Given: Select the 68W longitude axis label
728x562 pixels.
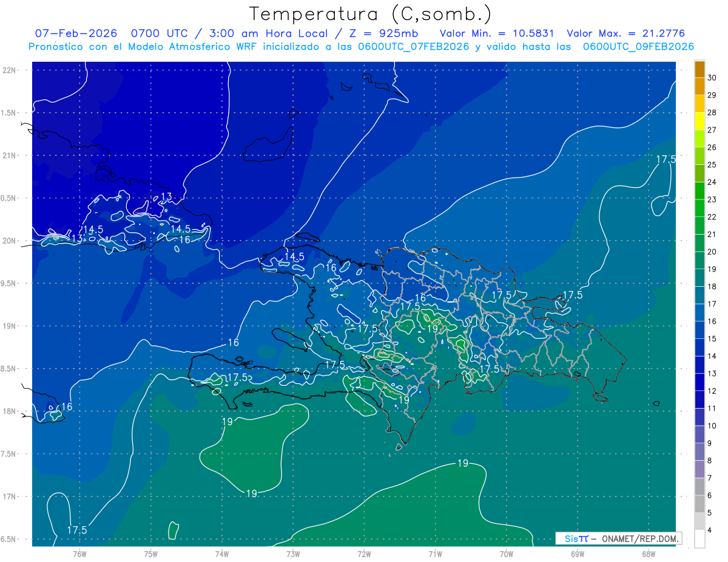Looking at the screenshot, I should 648,554.
